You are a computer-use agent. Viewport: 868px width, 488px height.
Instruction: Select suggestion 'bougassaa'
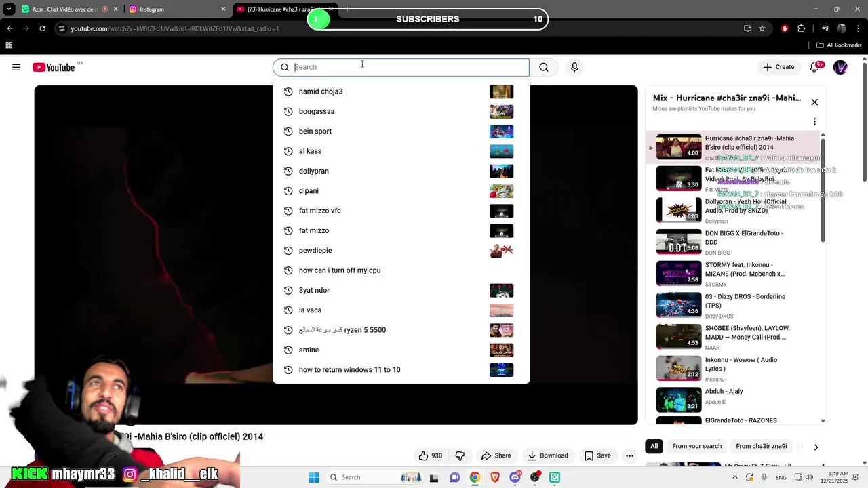click(401, 111)
